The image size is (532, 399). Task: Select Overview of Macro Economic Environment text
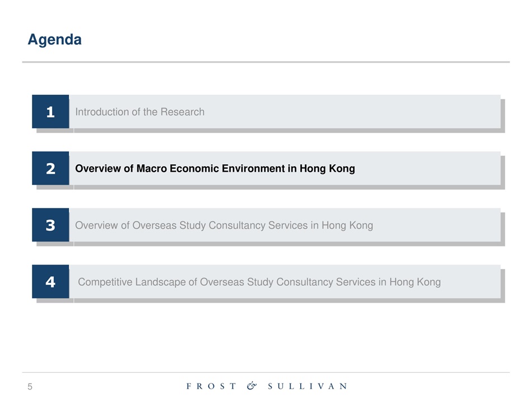point(185,168)
